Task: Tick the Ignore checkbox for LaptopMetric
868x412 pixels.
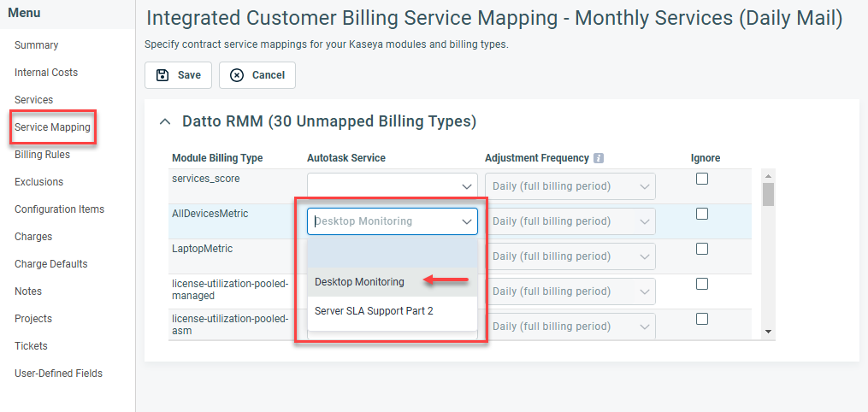Action: (x=702, y=249)
